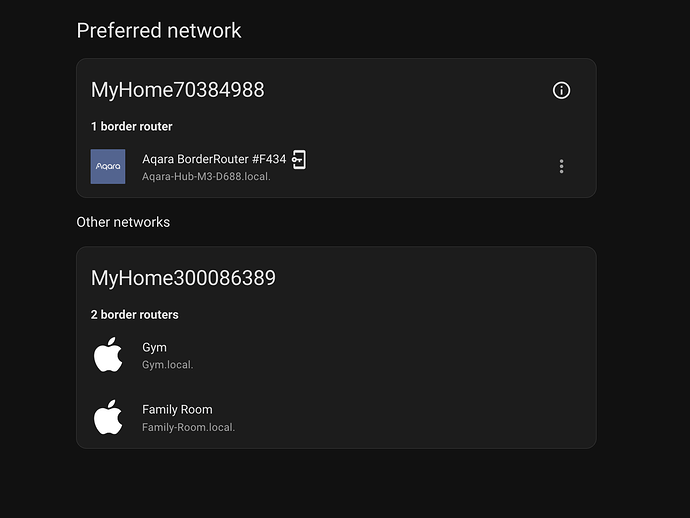
Task: Click the MyHome70384988 network title
Action: [x=177, y=90]
